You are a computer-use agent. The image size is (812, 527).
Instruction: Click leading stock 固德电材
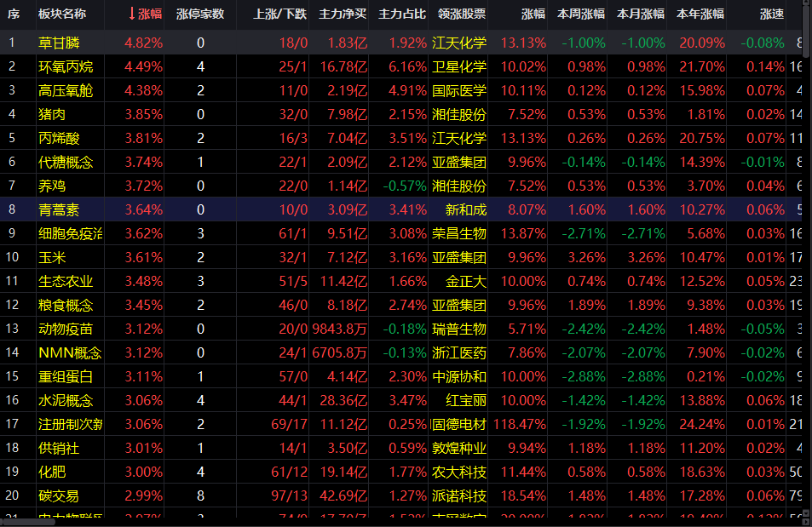458,424
